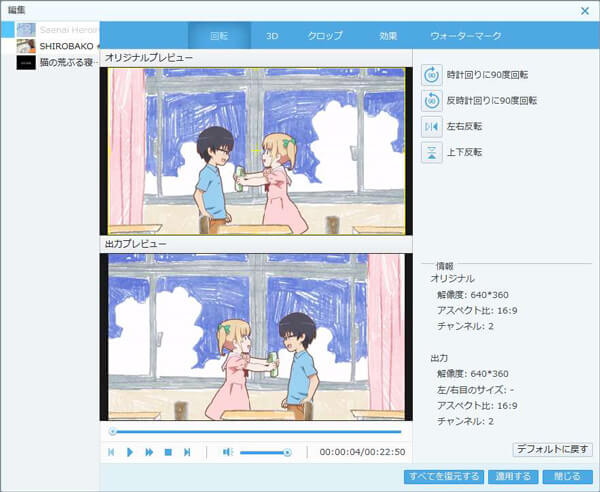600x492 pixels.
Task: Rotate video 90 degrees clockwise icon
Action: 432,75
